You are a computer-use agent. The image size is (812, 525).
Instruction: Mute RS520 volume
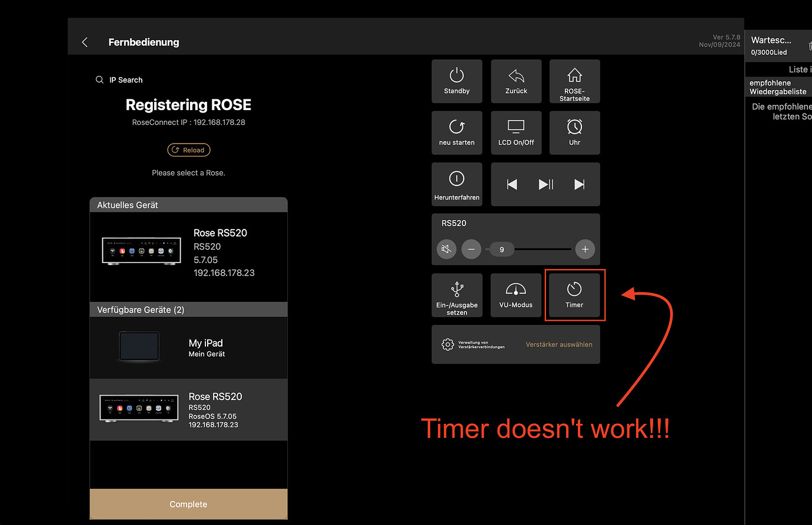point(447,250)
